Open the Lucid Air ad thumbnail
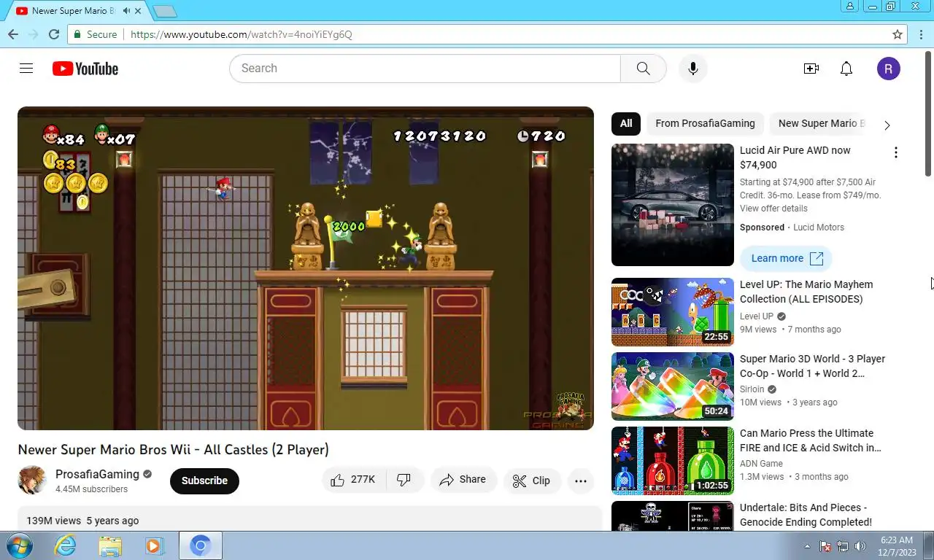934x560 pixels. pyautogui.click(x=673, y=205)
